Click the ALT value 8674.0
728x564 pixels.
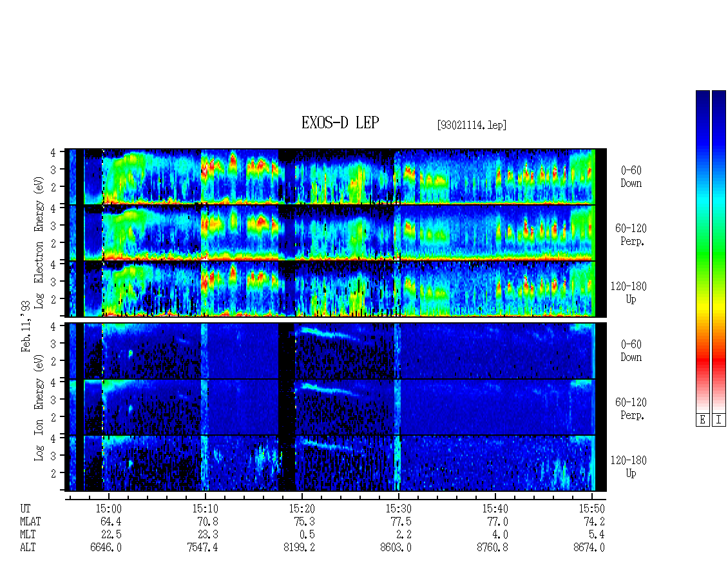[589, 548]
